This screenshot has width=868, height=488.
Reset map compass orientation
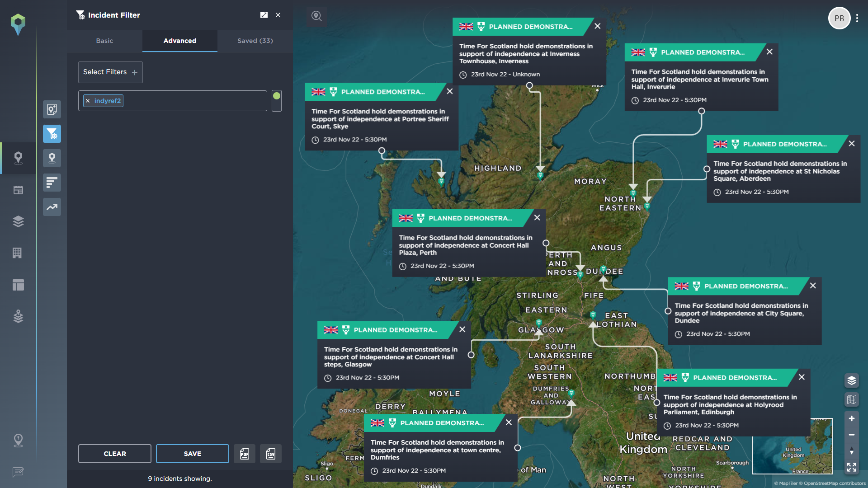coord(852,451)
